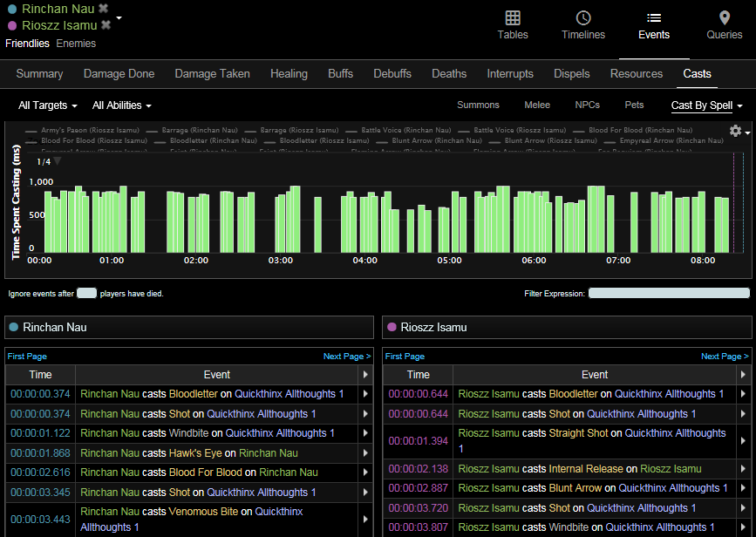Go to Next Page in Rinchan Nau table
Image resolution: width=756 pixels, height=537 pixels.
tap(346, 357)
